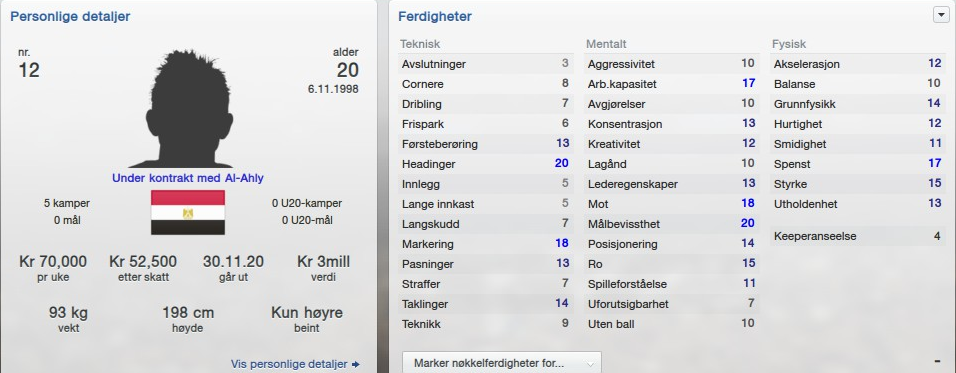Select the Avslutninger attribute row
Viewport: 956px width, 373px height.
coord(485,63)
